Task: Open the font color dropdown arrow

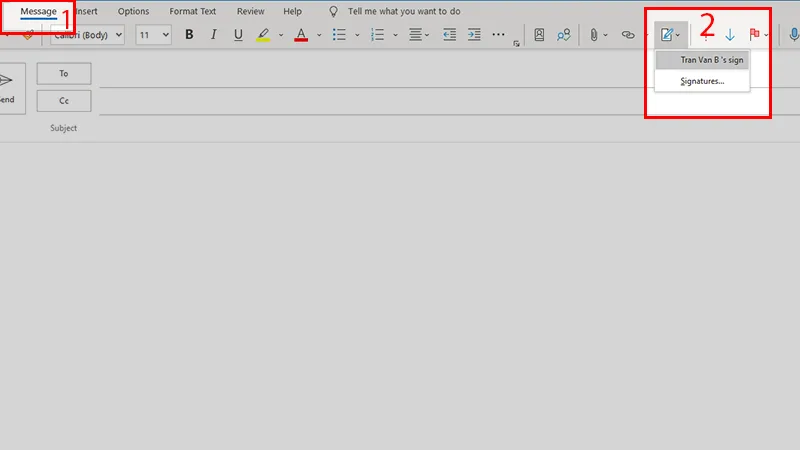Action: pos(319,35)
